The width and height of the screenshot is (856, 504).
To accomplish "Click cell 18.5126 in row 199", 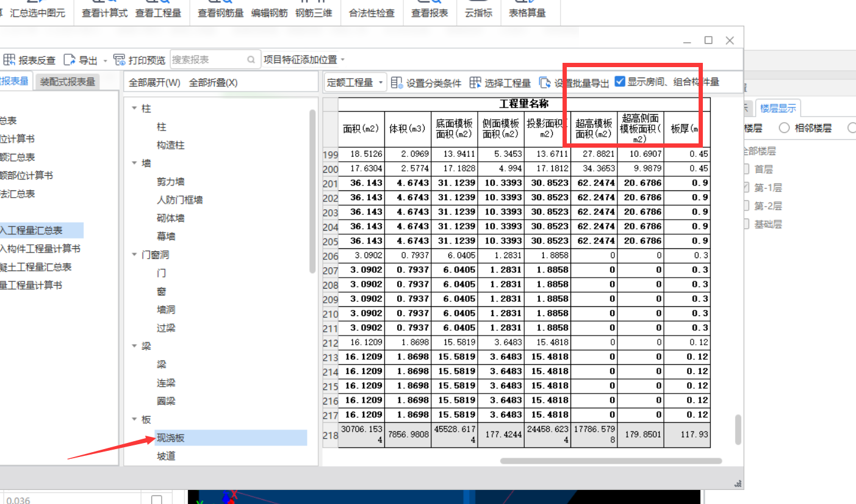I will pyautogui.click(x=361, y=154).
